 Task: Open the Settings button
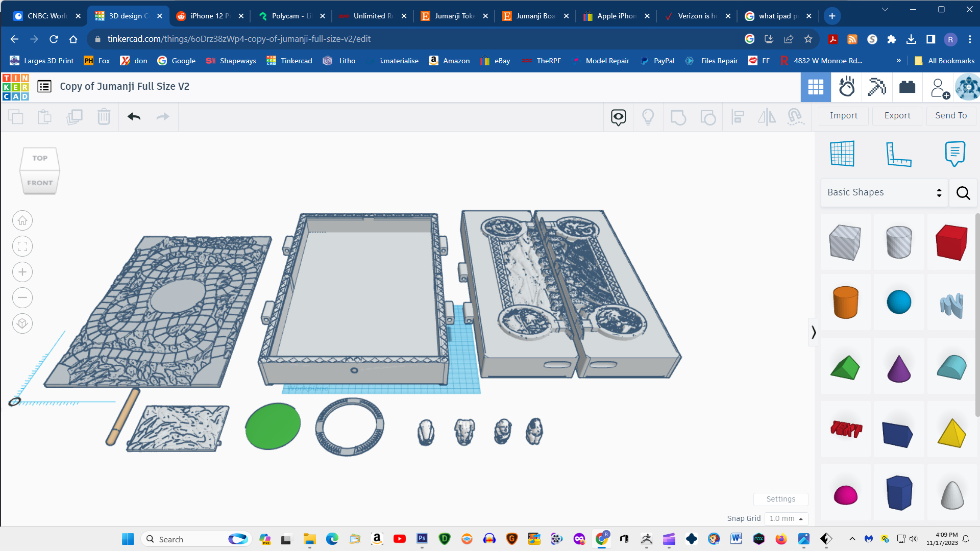point(780,499)
